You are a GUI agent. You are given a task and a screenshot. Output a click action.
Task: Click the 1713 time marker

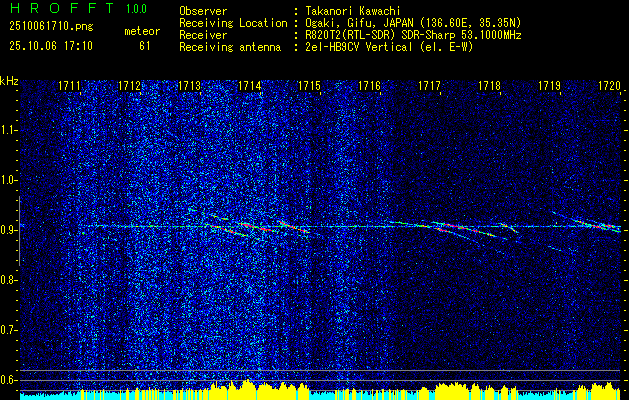189,85
